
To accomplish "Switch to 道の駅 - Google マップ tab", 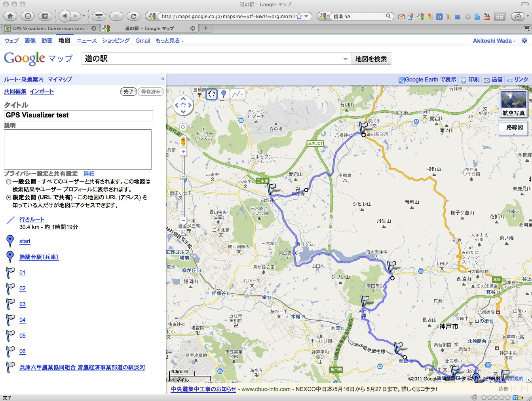I will tap(149, 28).
